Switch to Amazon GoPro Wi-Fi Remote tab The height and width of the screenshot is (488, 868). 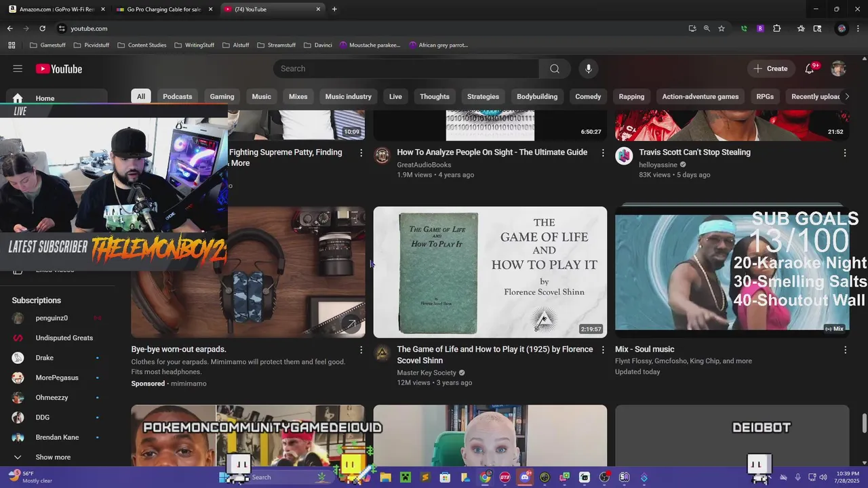[56, 9]
